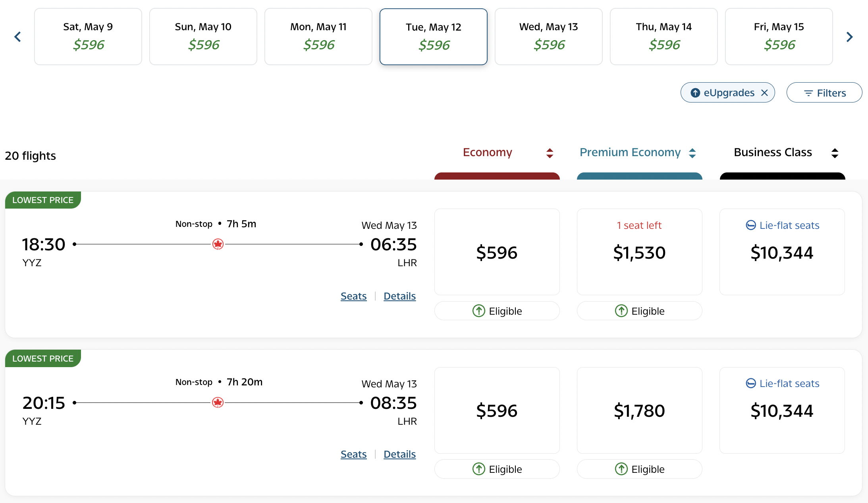Select $596 Economy fare on 18:30 flight

click(497, 252)
